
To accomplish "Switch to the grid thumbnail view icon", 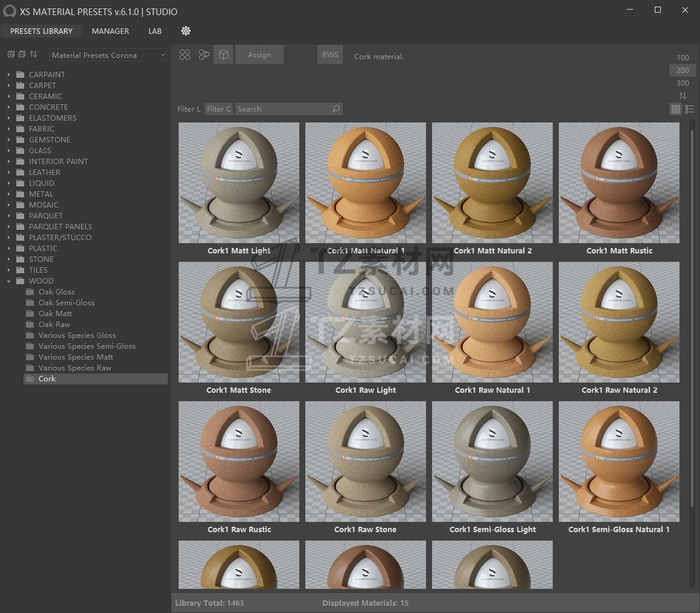I will click(x=676, y=109).
